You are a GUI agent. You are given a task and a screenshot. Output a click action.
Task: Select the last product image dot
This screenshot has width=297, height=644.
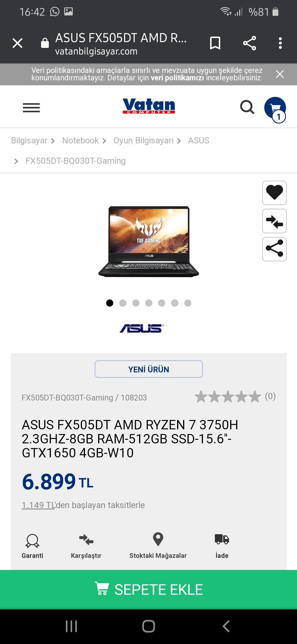click(x=188, y=303)
